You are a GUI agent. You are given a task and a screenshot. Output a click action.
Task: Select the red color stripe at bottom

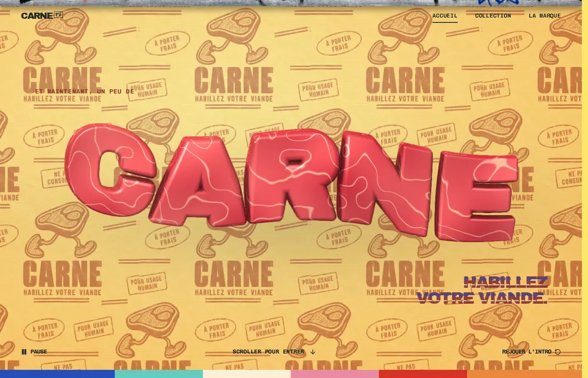423,374
